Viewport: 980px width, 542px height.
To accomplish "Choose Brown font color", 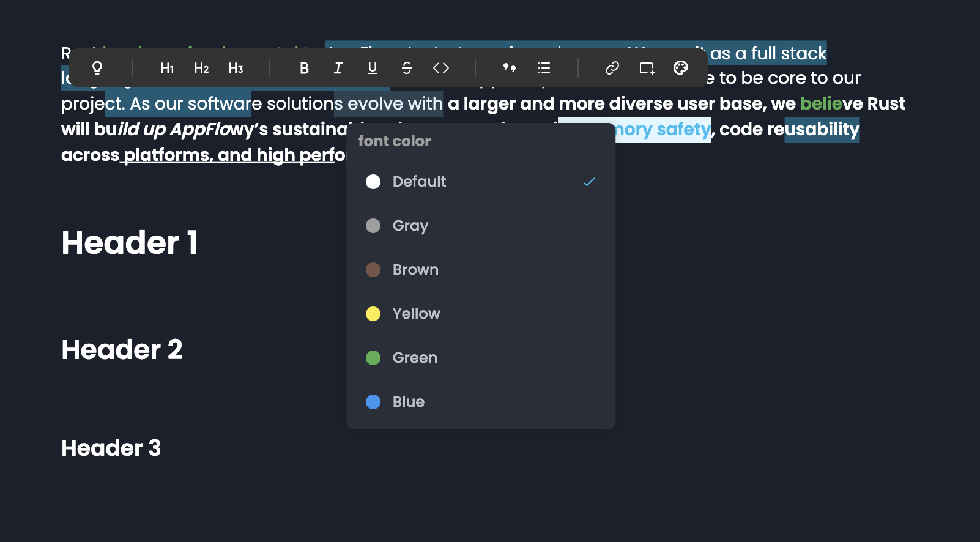I will pos(481,270).
